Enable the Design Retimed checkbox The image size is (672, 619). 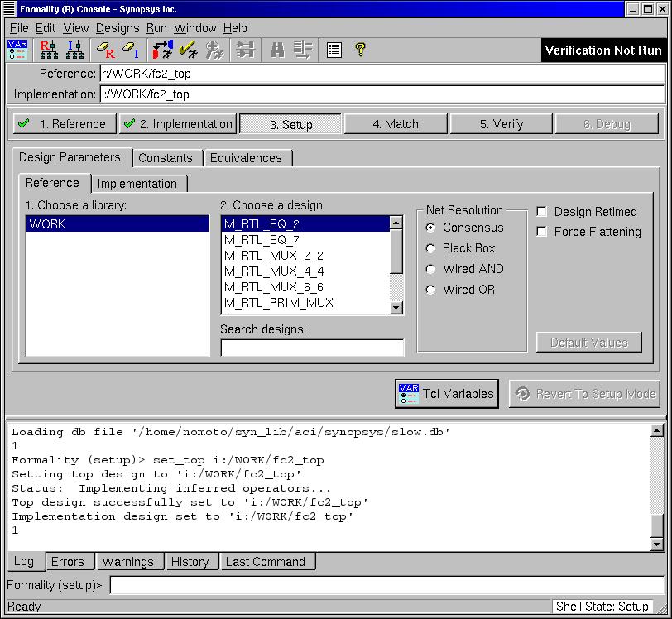coord(542,211)
